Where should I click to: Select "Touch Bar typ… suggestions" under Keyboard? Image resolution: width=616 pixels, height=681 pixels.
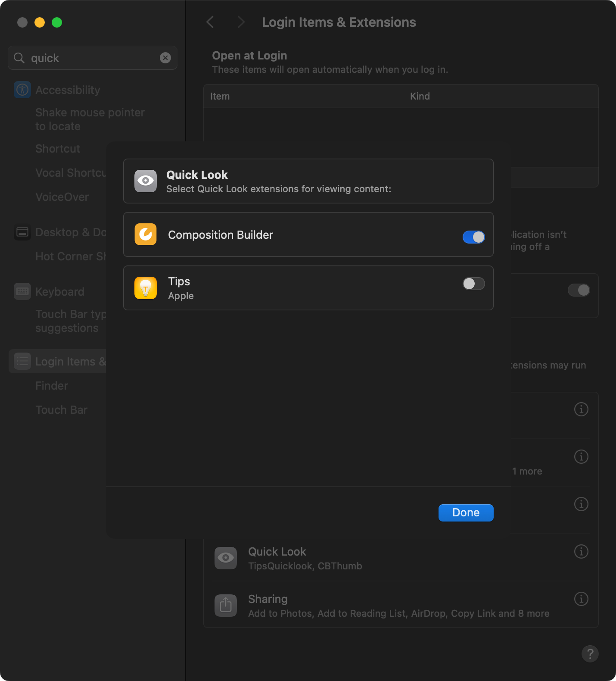[x=71, y=321]
